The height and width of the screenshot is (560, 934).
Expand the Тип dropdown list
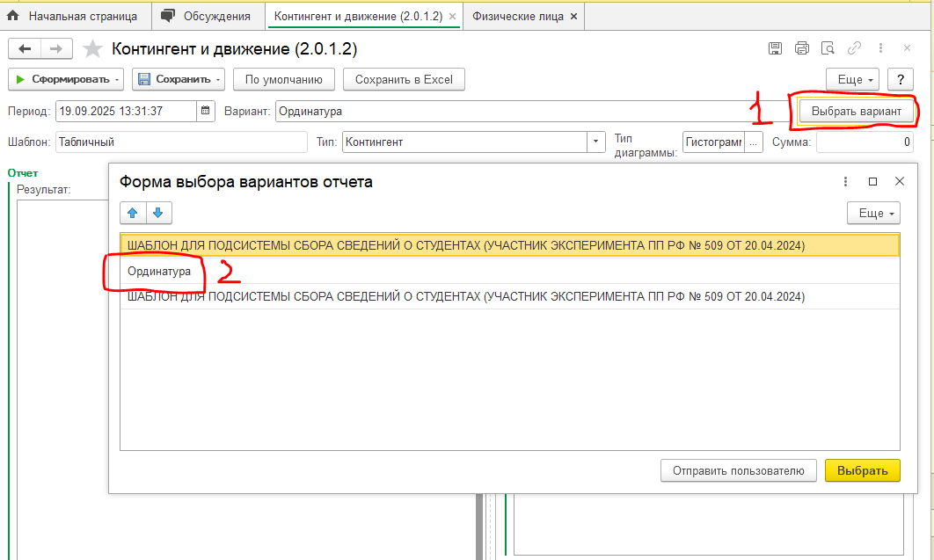pos(597,142)
